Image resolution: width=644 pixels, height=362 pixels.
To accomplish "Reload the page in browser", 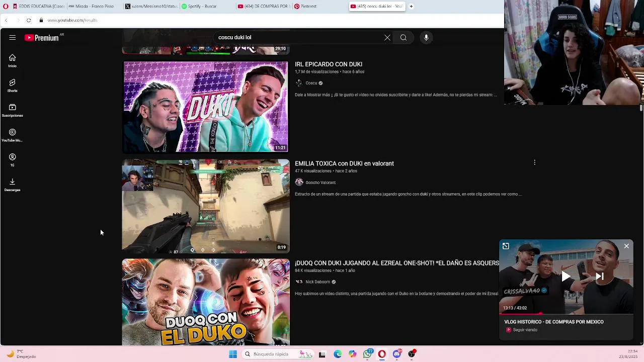I will pyautogui.click(x=29, y=20).
